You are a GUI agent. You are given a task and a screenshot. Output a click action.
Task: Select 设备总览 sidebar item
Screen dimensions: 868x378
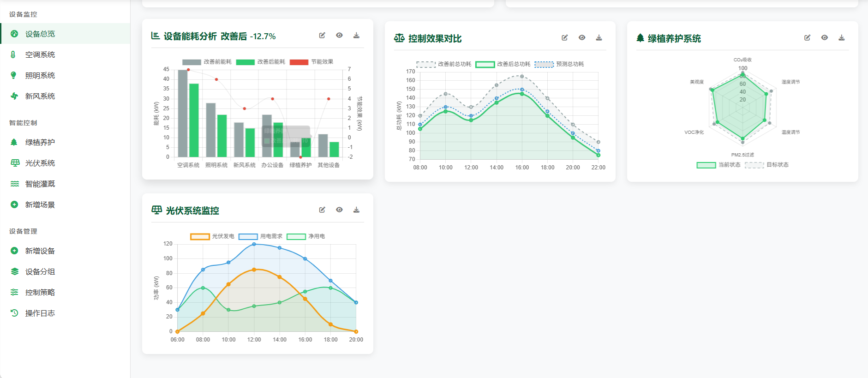point(40,34)
